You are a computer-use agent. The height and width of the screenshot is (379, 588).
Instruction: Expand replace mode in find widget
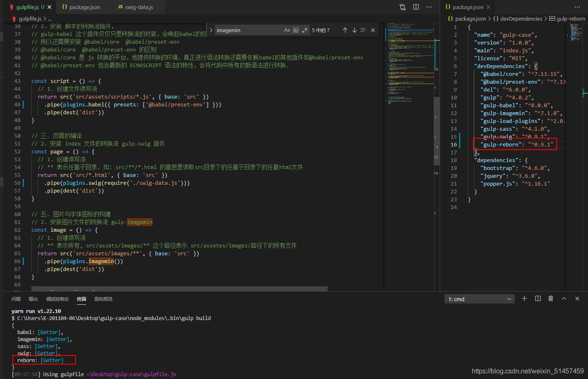pyautogui.click(x=211, y=30)
